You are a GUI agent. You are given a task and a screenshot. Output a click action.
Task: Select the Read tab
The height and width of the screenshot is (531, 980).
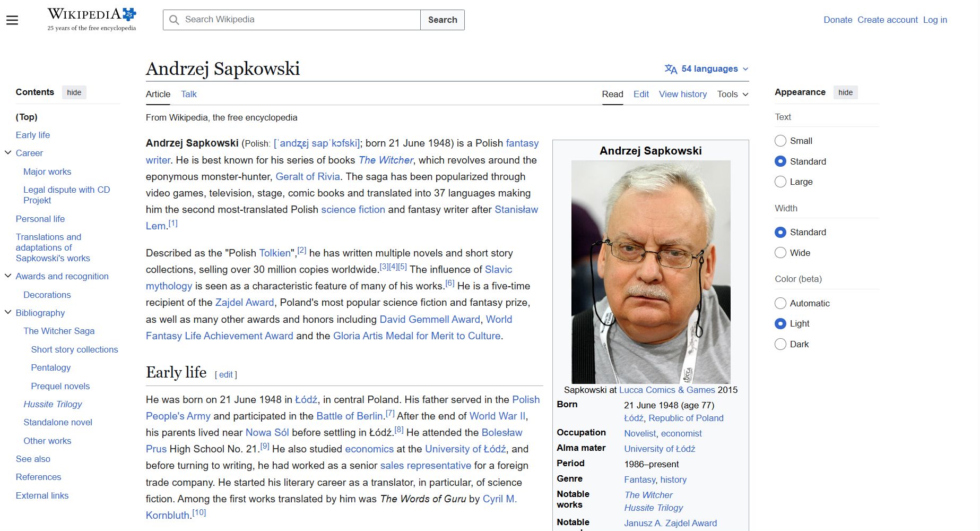point(612,94)
